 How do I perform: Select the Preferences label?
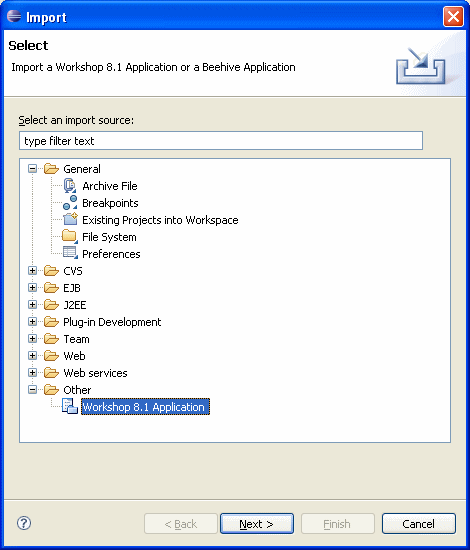[x=111, y=254]
